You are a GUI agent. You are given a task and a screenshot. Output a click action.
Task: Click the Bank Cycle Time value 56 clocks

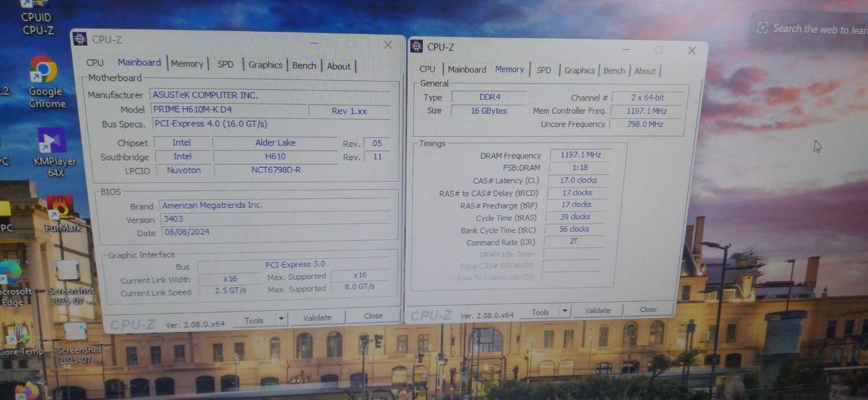[574, 229]
